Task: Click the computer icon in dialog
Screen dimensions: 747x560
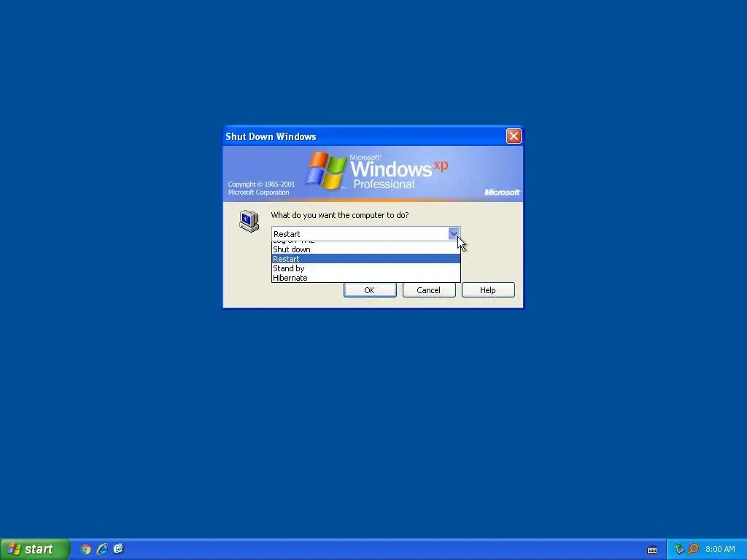Action: click(x=249, y=221)
